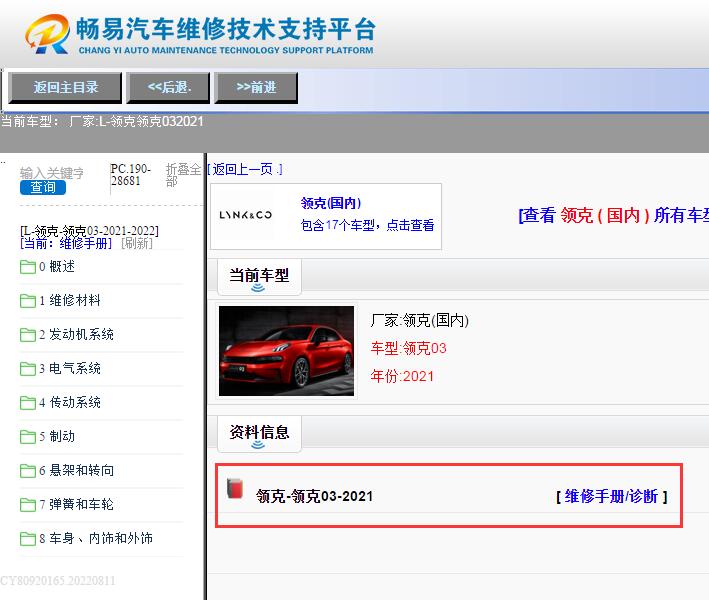Click 包含17个车型，点击查看 link
The image size is (709, 600).
click(367, 225)
